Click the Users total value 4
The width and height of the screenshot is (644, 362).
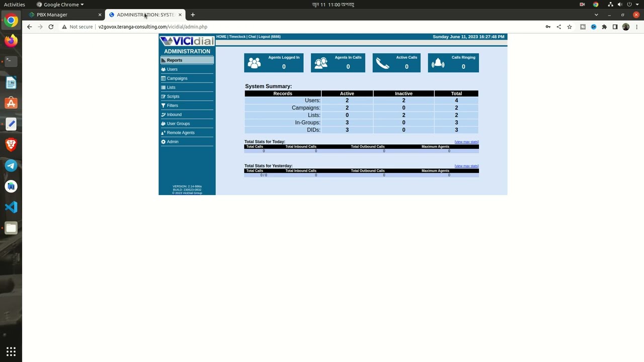pyautogui.click(x=456, y=101)
